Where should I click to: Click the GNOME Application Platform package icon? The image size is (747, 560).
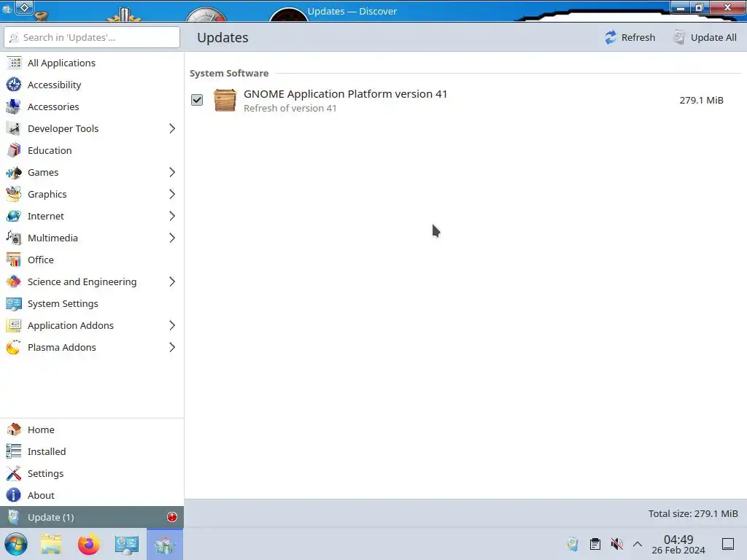(225, 100)
